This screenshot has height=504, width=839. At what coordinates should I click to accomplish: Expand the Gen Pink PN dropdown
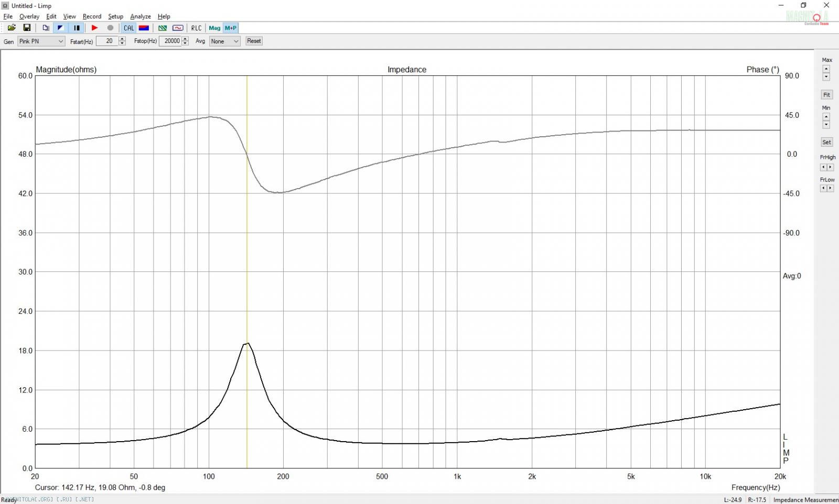click(41, 41)
